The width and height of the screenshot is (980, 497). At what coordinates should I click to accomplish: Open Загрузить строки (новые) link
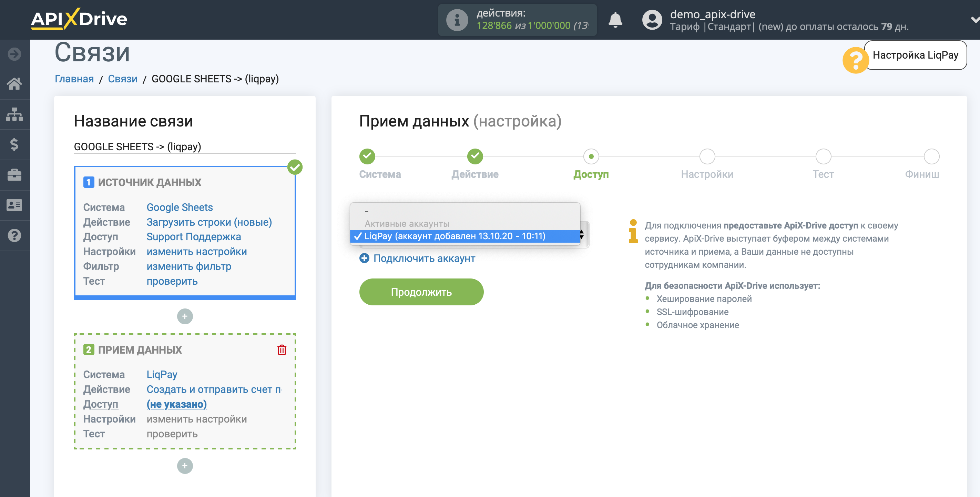(209, 222)
